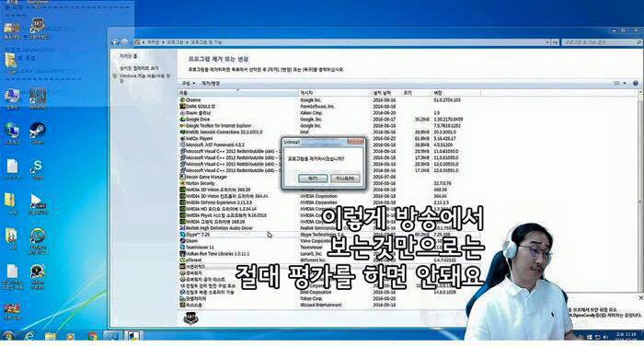
Task: Select the Google Drive program icon
Action: [x=183, y=120]
